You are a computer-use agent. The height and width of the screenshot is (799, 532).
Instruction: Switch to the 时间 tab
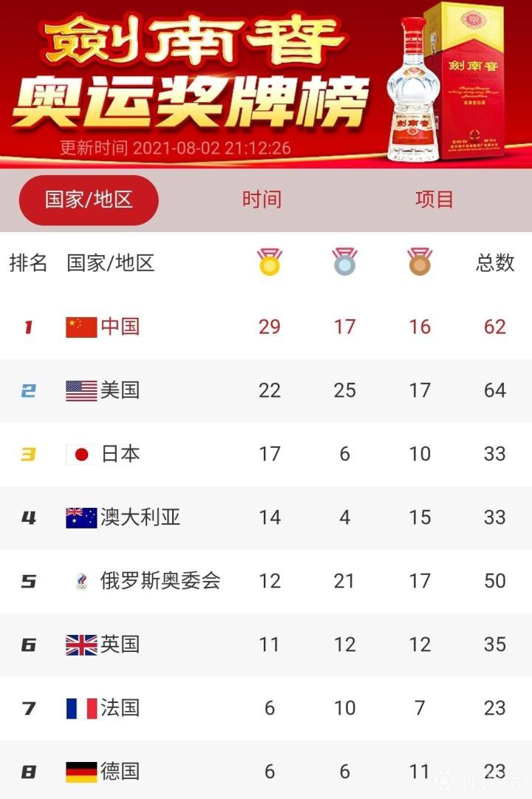[262, 200]
